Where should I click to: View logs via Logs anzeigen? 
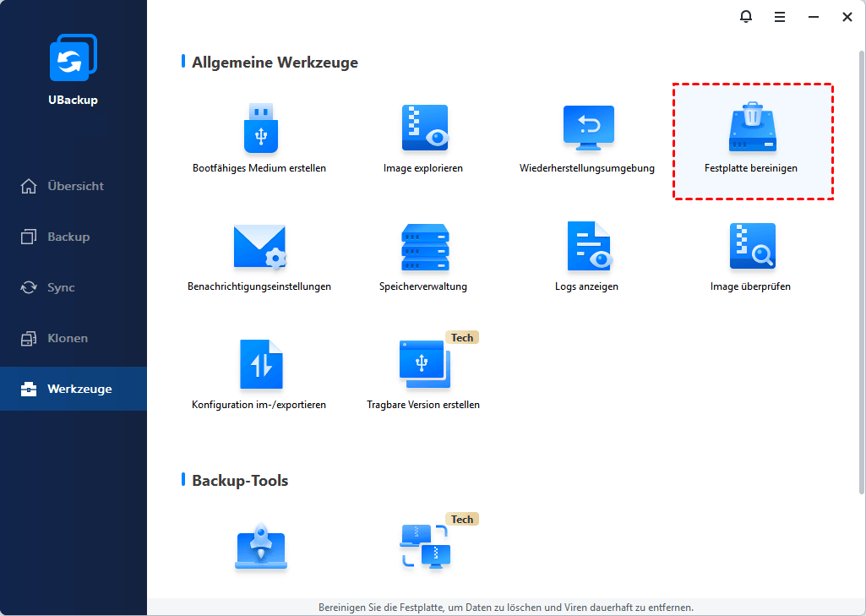click(587, 248)
